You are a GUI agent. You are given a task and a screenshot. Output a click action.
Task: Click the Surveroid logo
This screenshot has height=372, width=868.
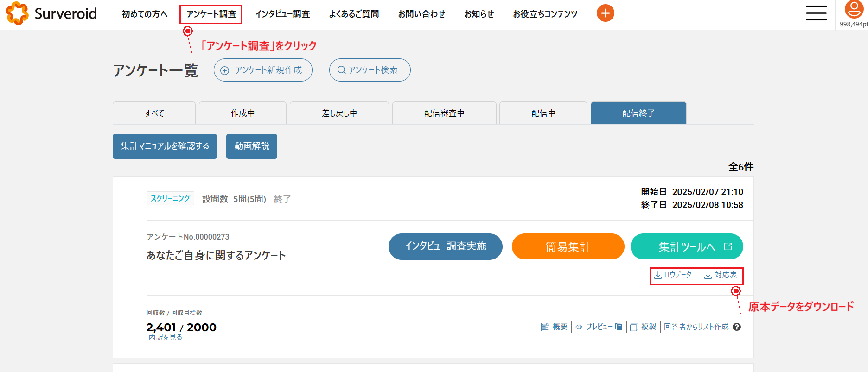click(51, 13)
